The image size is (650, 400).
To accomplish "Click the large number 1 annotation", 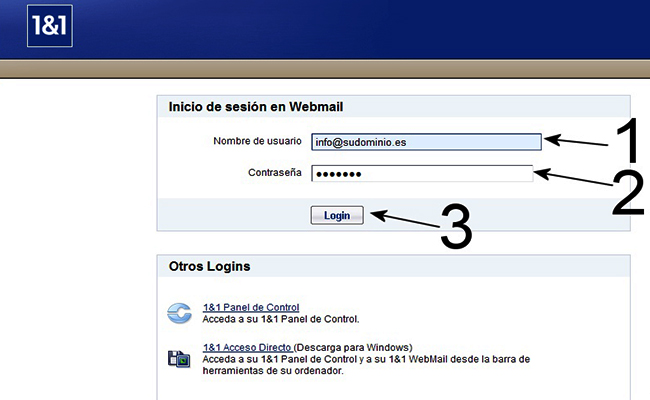I will (x=625, y=142).
